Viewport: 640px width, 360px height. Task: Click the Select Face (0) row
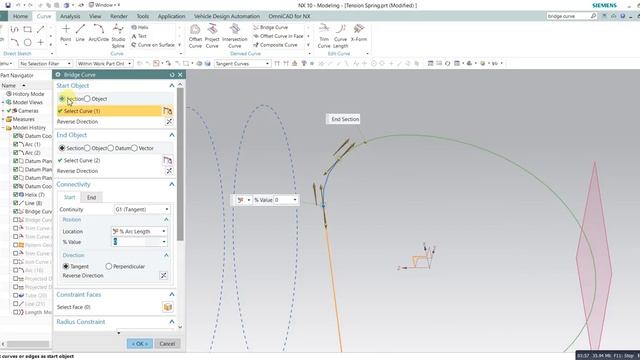point(109,307)
